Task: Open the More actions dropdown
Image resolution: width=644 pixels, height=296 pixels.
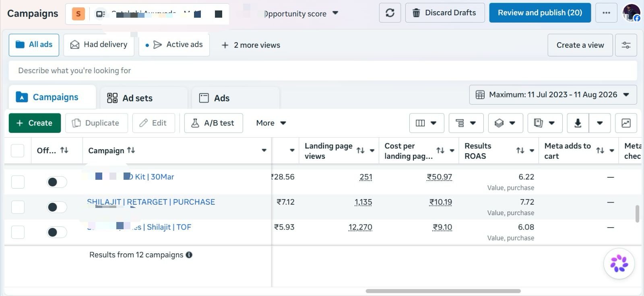Action: [271, 123]
